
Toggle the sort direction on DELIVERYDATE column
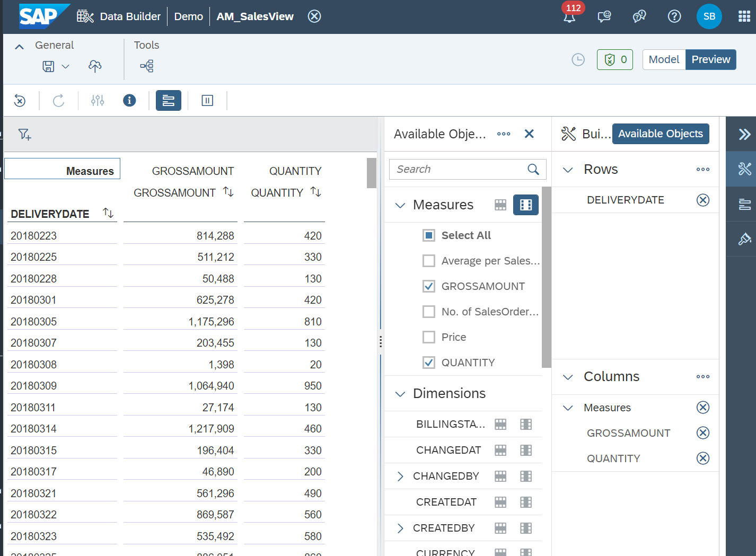pos(108,213)
